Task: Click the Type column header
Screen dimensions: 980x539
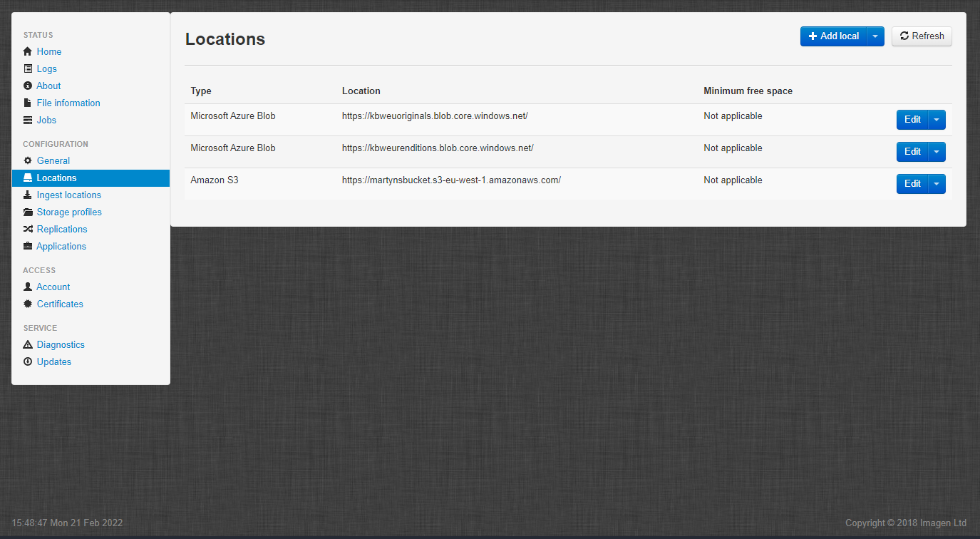Action: (x=201, y=91)
